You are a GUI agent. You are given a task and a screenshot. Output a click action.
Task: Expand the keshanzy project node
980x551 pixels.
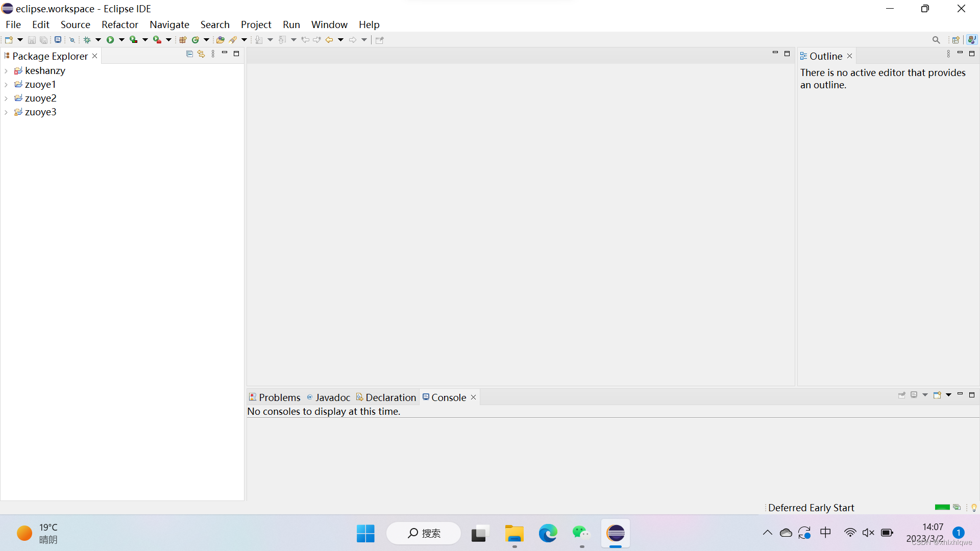6,71
